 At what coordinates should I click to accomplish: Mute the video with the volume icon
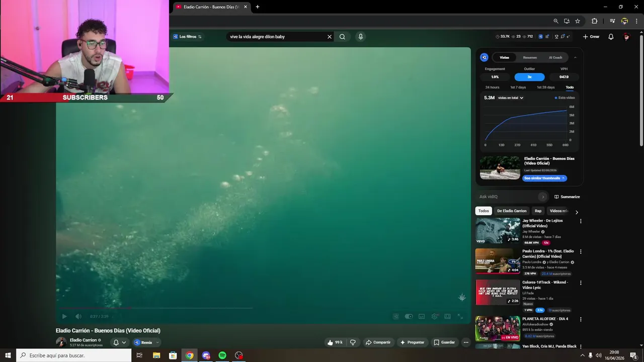[x=78, y=316]
